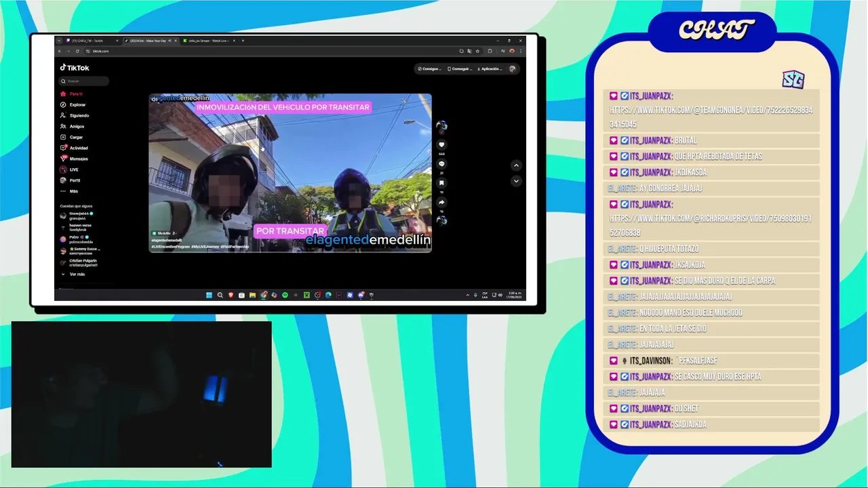Open Actividad notifications in the sidebar
868x488 pixels.
[x=74, y=148]
